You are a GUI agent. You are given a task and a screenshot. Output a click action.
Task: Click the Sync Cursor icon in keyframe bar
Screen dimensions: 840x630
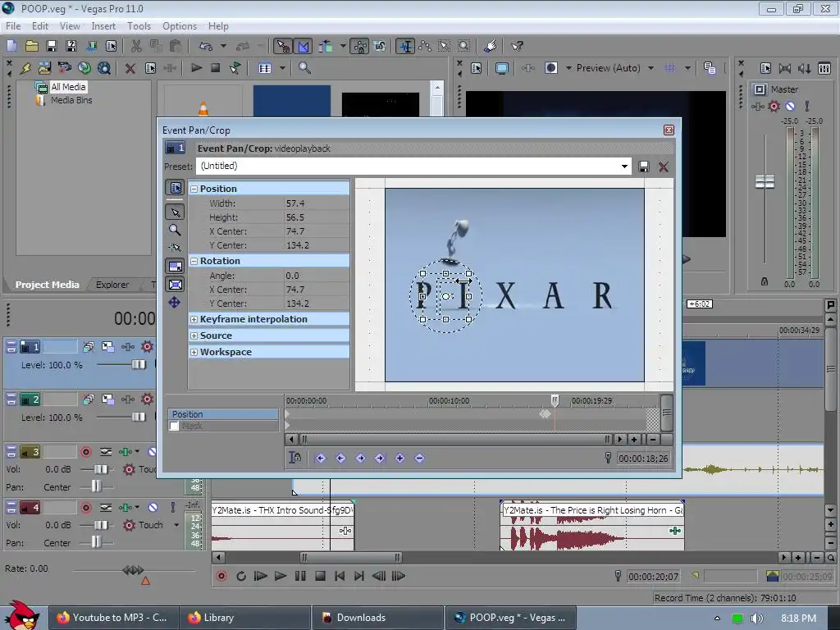tap(294, 458)
